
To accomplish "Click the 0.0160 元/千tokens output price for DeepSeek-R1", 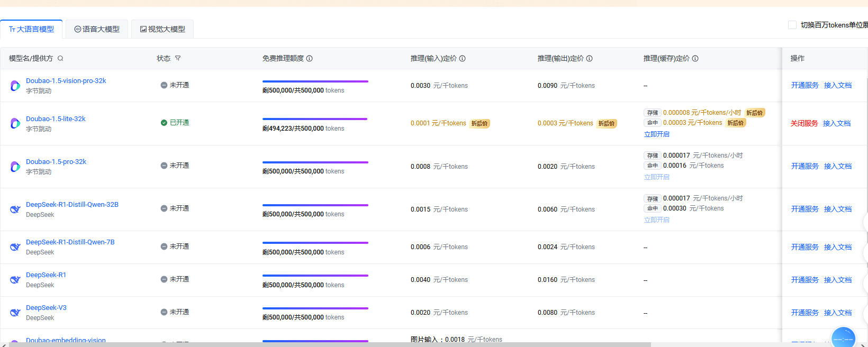I will pos(566,280).
